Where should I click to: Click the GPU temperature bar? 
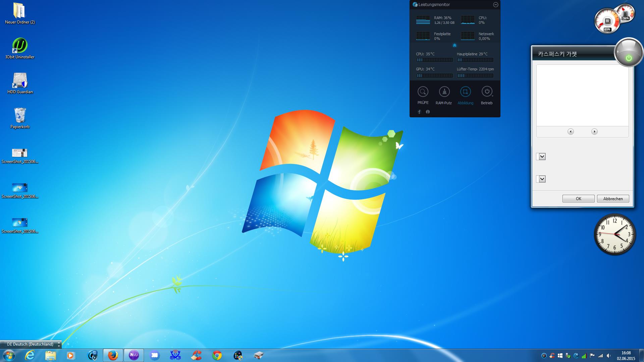pyautogui.click(x=434, y=76)
